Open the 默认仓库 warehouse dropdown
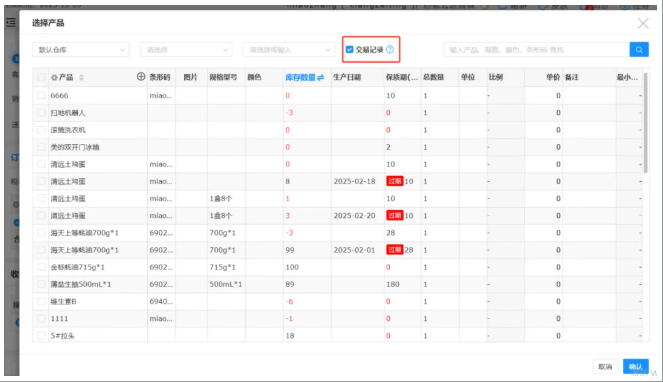The height and width of the screenshot is (382, 663). pyautogui.click(x=81, y=49)
